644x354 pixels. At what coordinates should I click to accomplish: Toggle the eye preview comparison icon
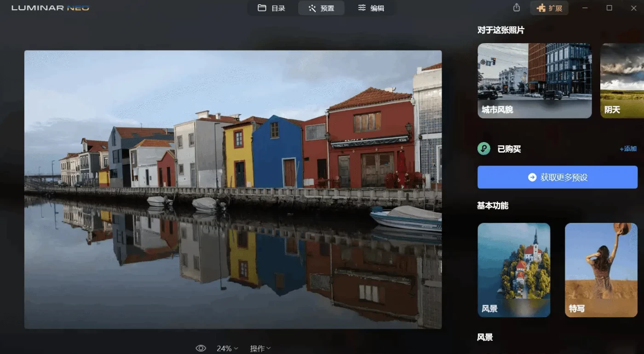[201, 348]
